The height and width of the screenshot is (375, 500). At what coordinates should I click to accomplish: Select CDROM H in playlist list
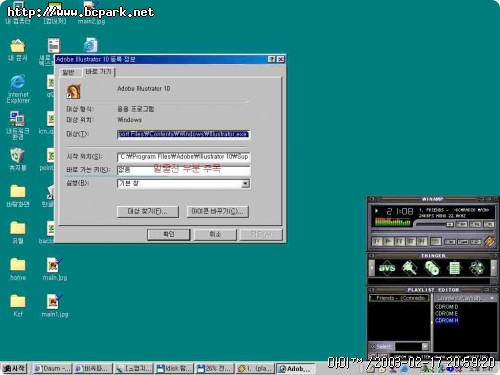(x=447, y=320)
